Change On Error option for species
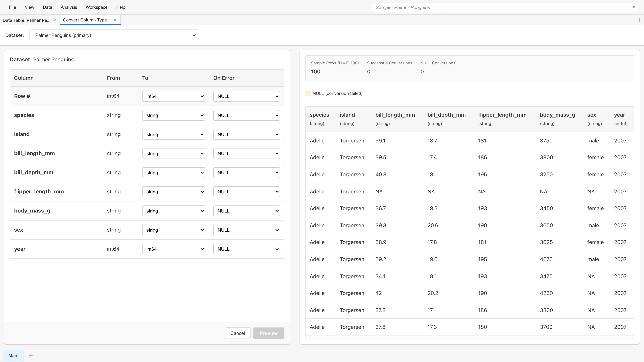The image size is (644, 362). coord(247,115)
